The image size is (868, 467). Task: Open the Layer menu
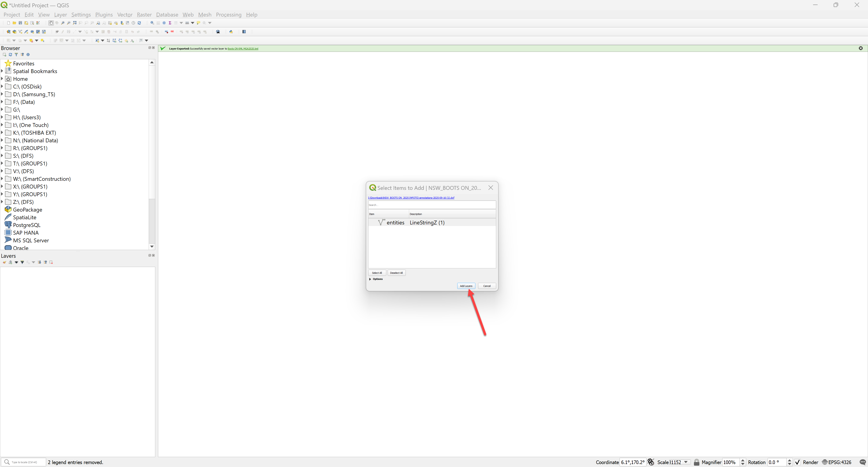coord(60,14)
